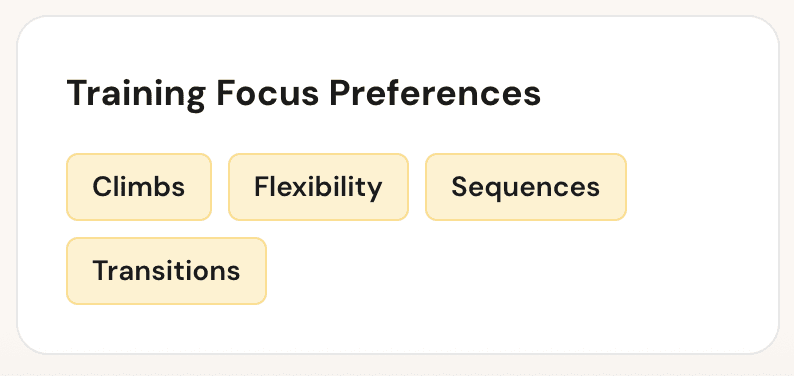
Task: Deselect the yellow Transitions tag
Action: pyautogui.click(x=166, y=271)
